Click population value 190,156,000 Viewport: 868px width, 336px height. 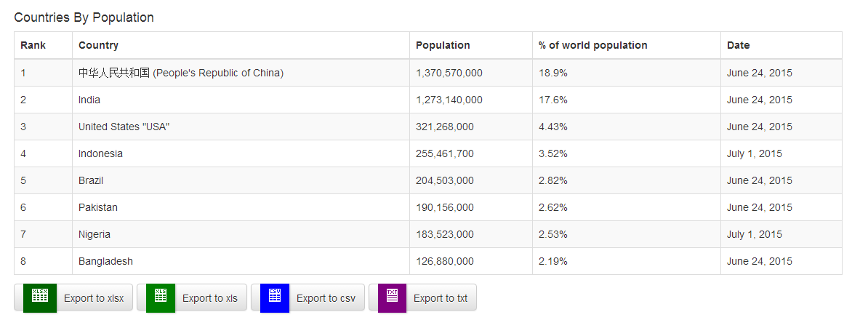(x=444, y=207)
